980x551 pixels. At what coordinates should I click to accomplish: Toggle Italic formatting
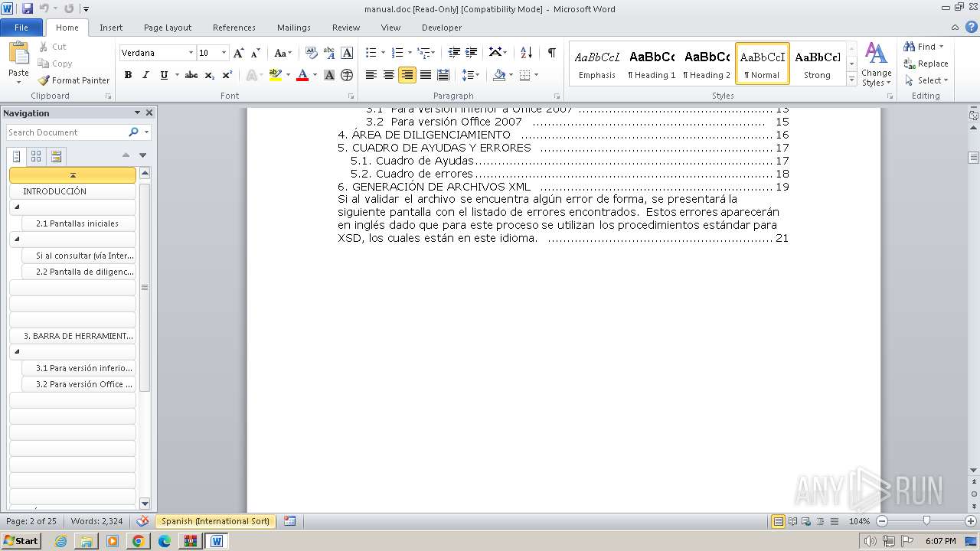[x=145, y=75]
